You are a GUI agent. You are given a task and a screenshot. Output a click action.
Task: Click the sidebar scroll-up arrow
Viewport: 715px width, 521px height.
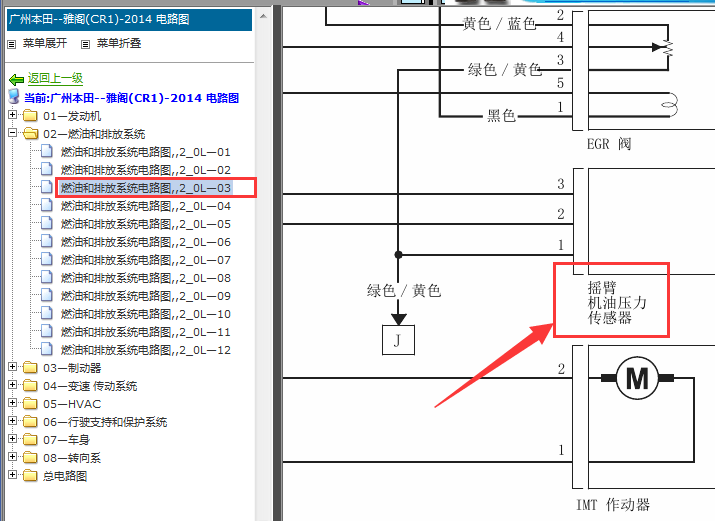coord(263,16)
